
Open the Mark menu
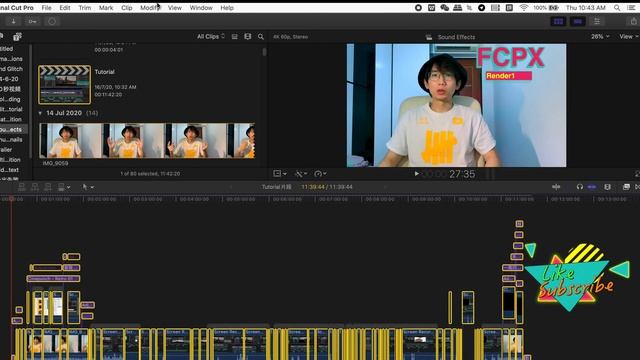point(106,8)
